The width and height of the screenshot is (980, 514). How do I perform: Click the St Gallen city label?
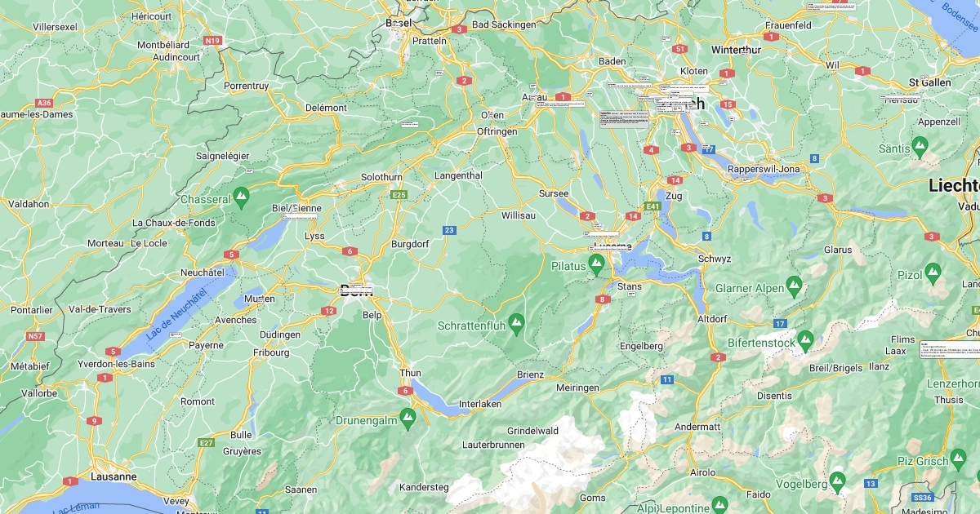(x=930, y=82)
